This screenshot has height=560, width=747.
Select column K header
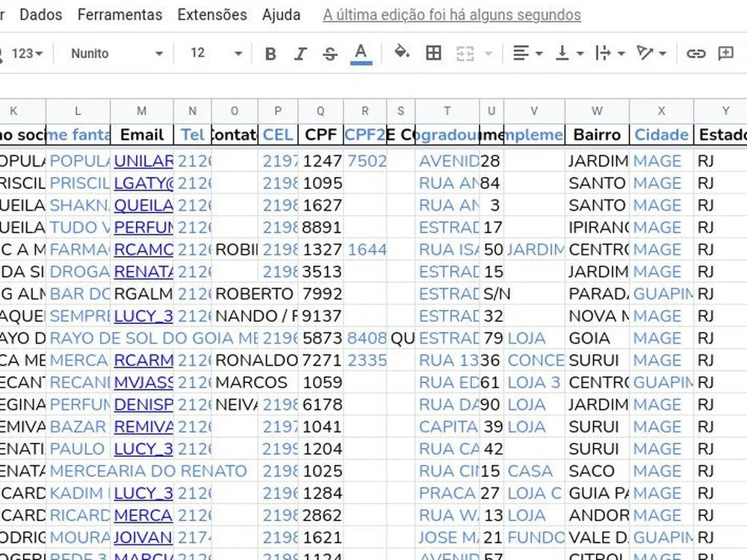23,111
